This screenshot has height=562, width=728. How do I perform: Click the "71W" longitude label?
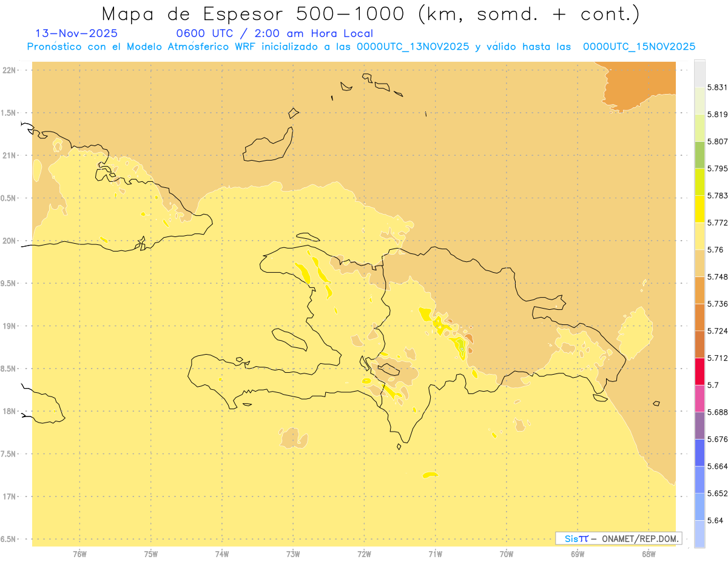[x=435, y=554]
